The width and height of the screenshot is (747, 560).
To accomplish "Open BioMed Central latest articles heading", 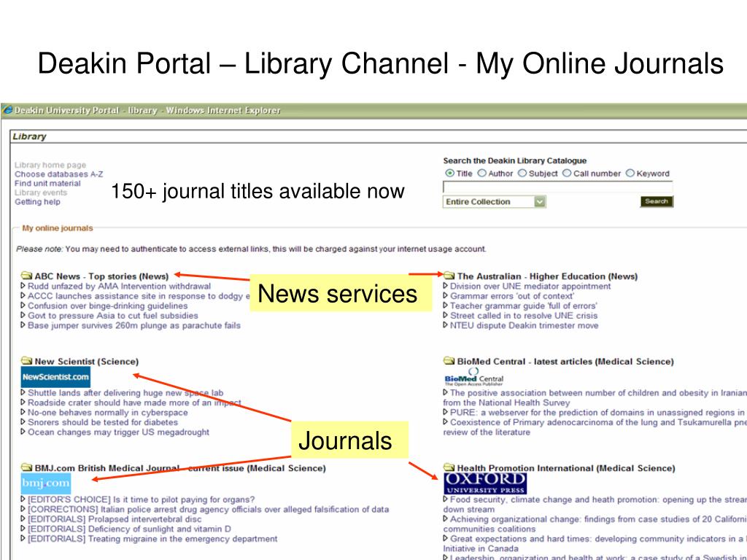I will tap(565, 362).
